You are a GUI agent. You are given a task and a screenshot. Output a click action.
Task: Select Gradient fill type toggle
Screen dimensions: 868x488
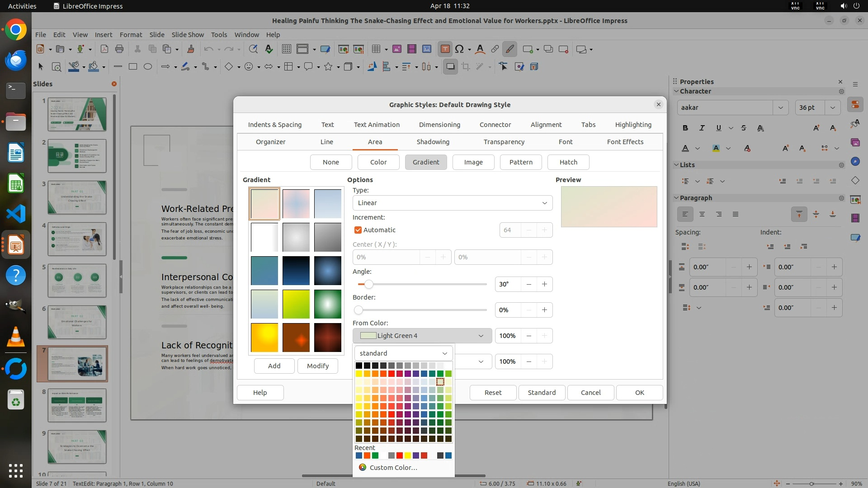[425, 162]
